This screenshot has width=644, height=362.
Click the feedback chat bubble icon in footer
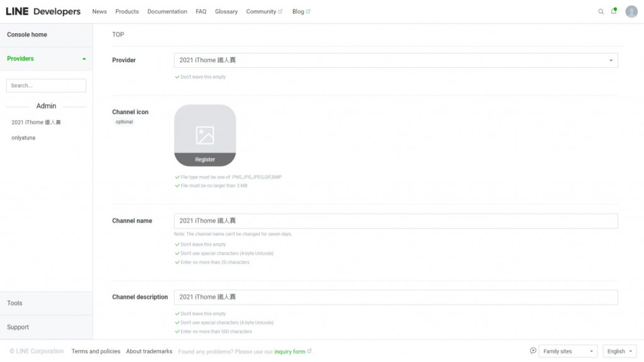[533, 351]
